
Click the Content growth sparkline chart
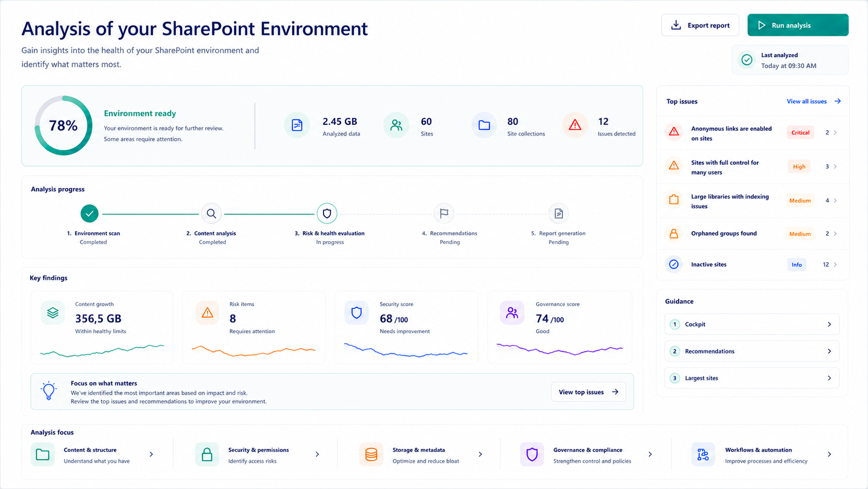[x=102, y=350]
